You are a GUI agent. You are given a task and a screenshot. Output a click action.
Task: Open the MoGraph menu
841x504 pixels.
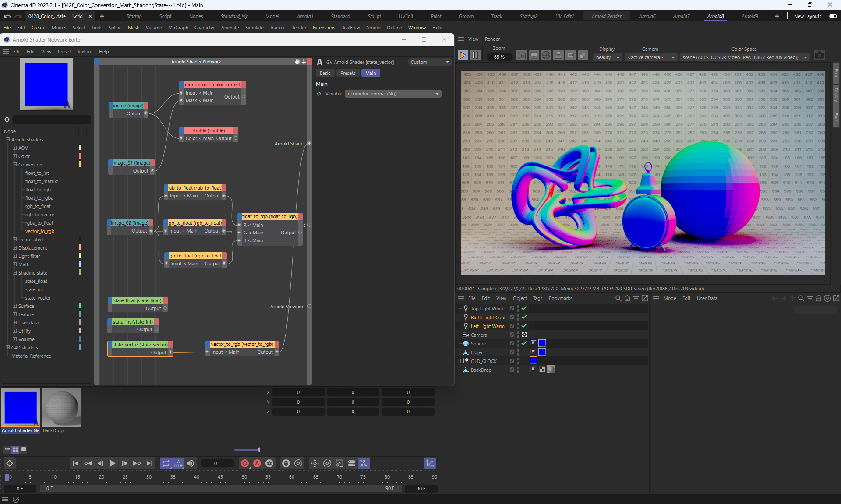point(178,28)
